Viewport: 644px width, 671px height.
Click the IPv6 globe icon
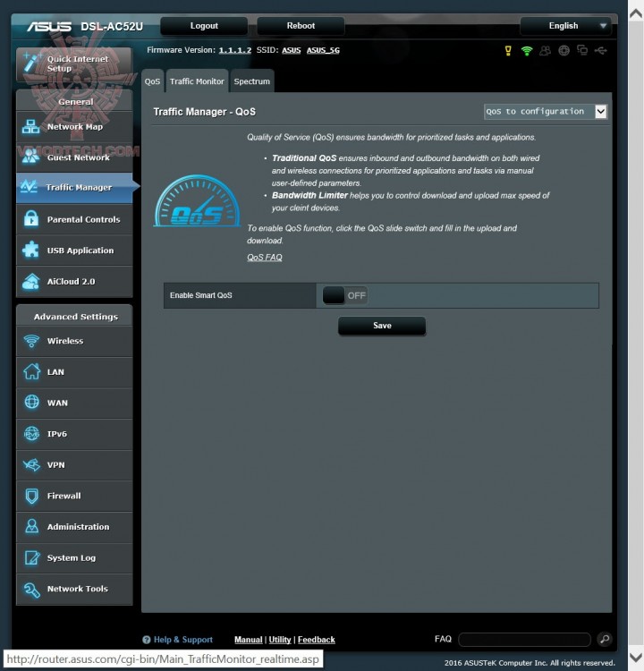pos(31,434)
